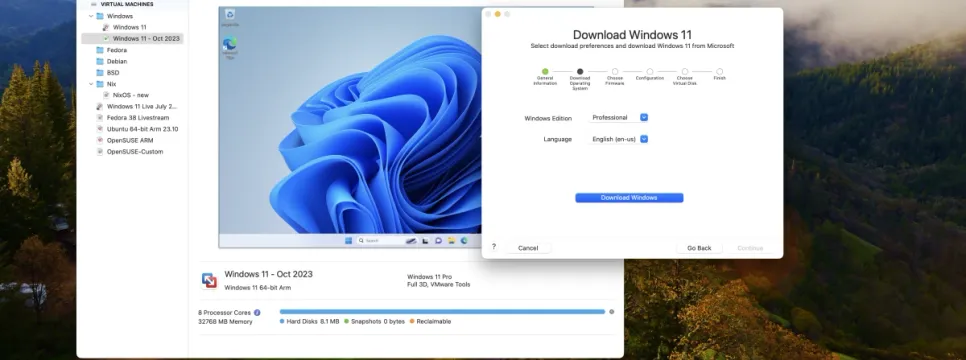Open the Windows folder icon in the library

[100, 16]
